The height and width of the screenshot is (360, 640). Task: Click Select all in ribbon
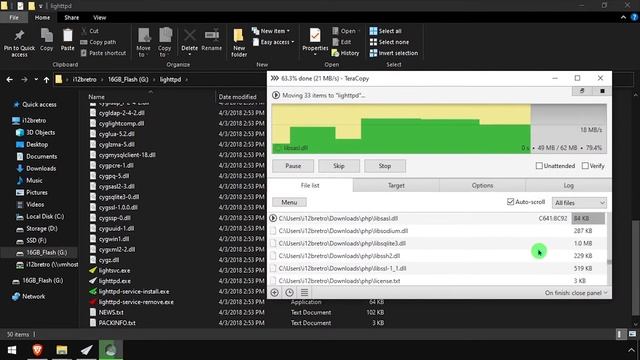[x=386, y=31]
